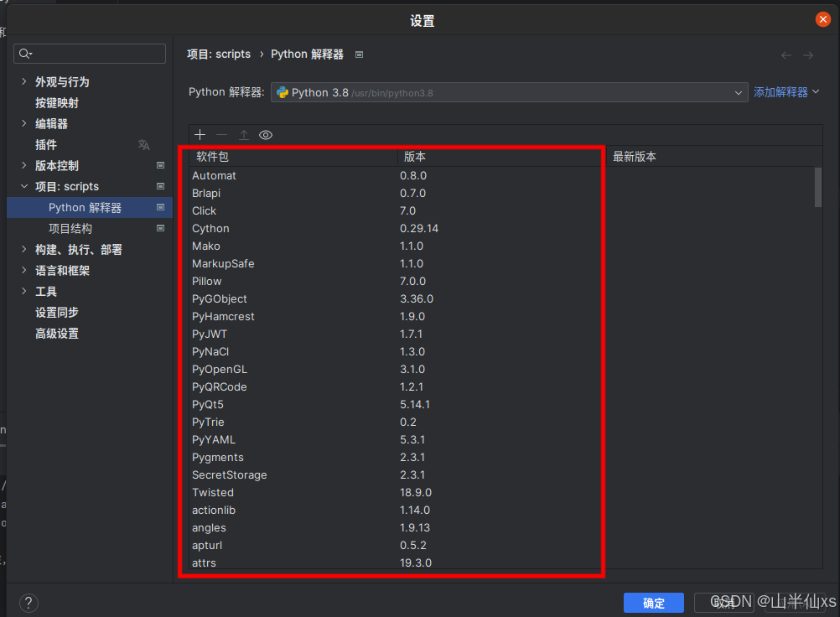This screenshot has height=617, width=840.
Task: Close the 设置 dialog with red X
Action: pyautogui.click(x=823, y=19)
